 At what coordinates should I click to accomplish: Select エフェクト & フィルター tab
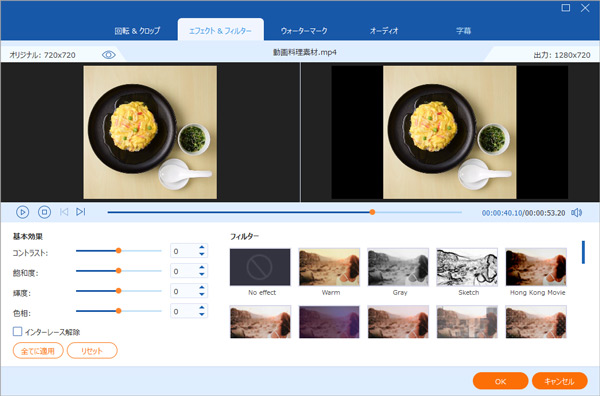(220, 30)
